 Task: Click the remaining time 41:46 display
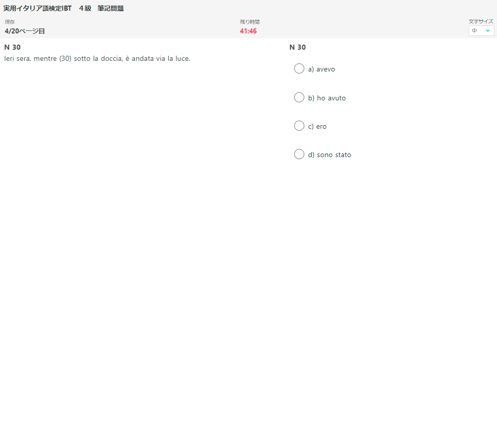[x=248, y=31]
